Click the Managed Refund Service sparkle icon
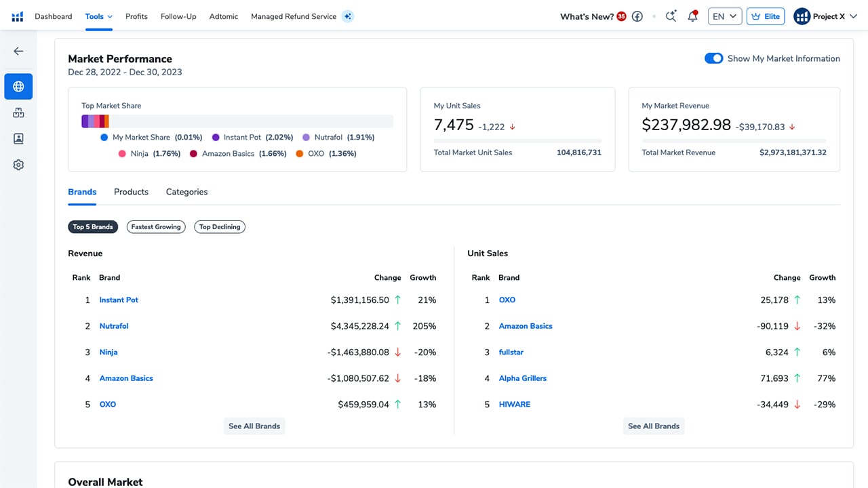The image size is (868, 488). click(348, 16)
